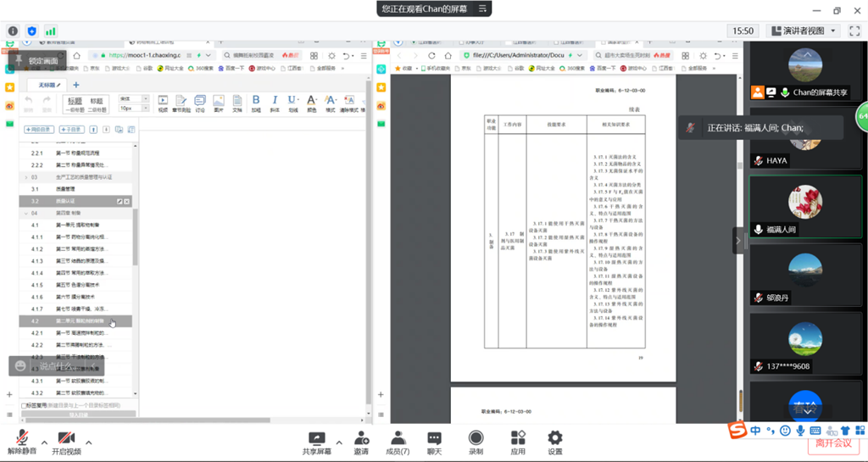Open meeting 设置 settings
Viewport: 868px width, 462px height.
[554, 443]
